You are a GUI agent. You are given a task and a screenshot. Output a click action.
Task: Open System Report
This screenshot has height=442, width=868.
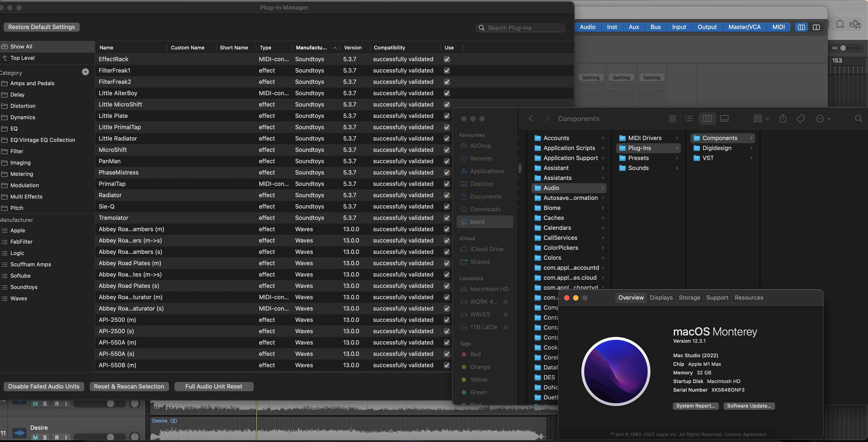coord(695,406)
